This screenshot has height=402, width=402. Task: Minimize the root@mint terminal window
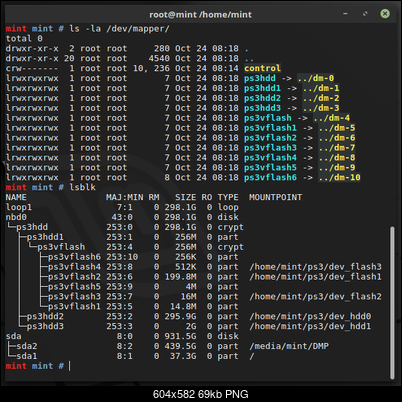pos(345,14)
